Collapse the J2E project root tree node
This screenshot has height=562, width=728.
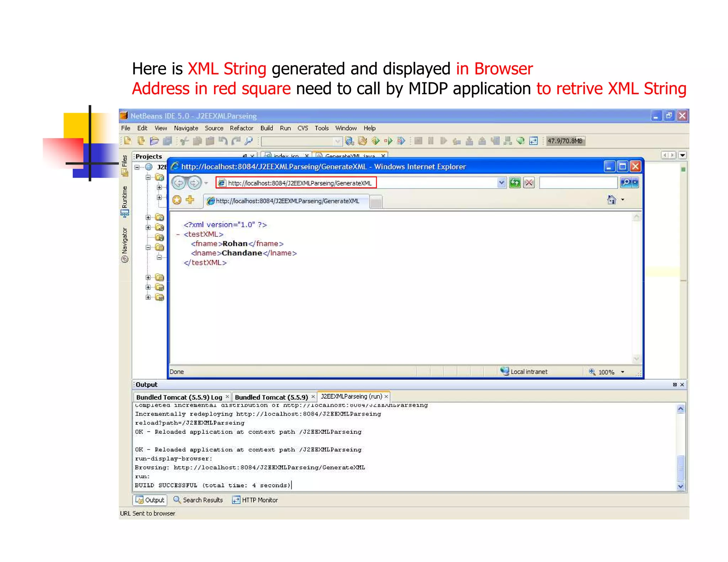pyautogui.click(x=137, y=167)
